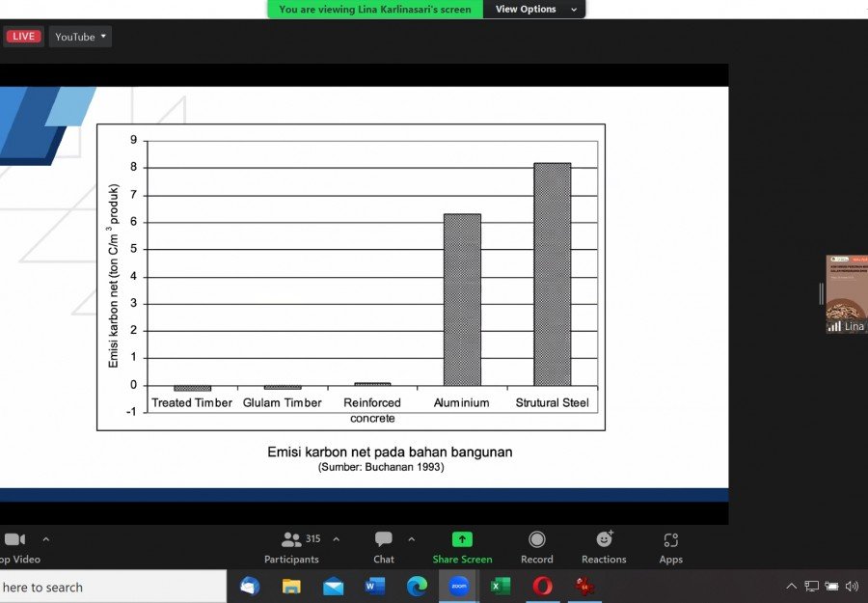Click the Structural Steel bar in chart
868x603 pixels.
pyautogui.click(x=552, y=274)
